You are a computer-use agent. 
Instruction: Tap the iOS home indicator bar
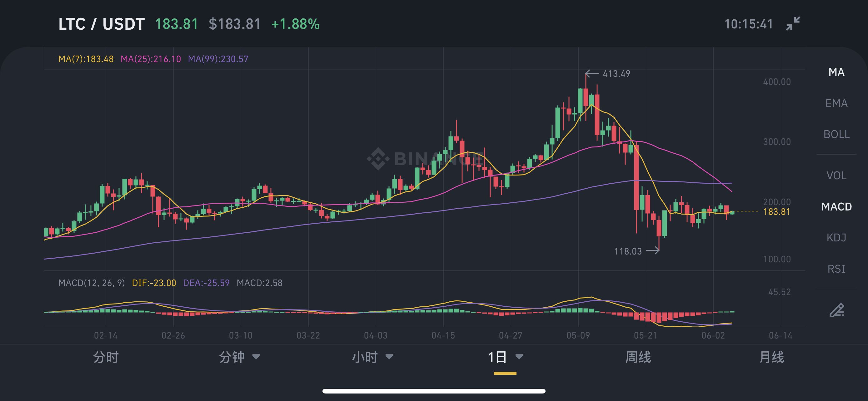pyautogui.click(x=434, y=391)
